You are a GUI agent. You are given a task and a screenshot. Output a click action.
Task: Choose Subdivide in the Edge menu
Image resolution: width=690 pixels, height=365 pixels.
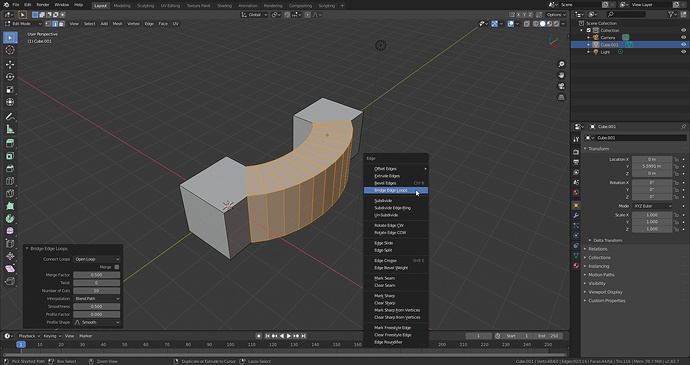click(x=396, y=201)
